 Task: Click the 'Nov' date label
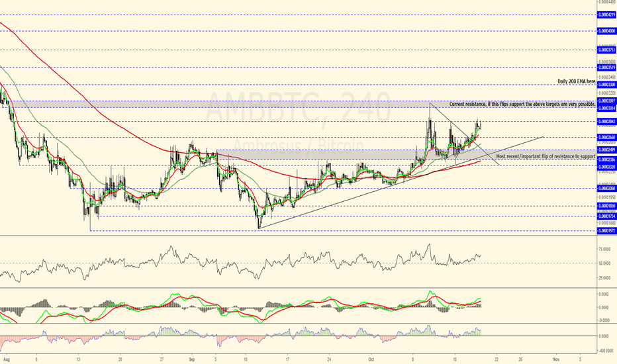(556, 359)
